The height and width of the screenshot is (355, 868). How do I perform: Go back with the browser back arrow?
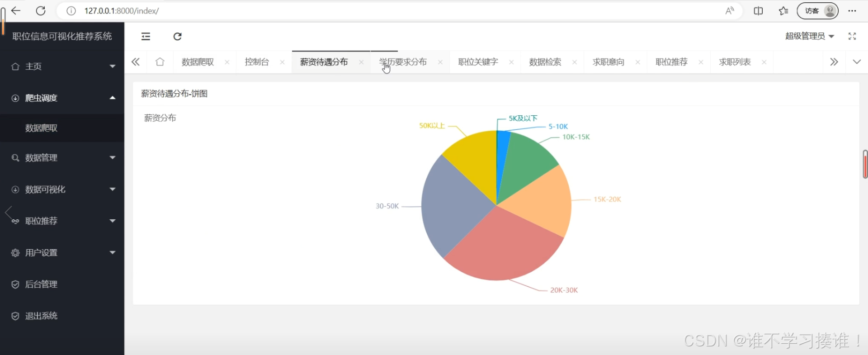pos(16,11)
